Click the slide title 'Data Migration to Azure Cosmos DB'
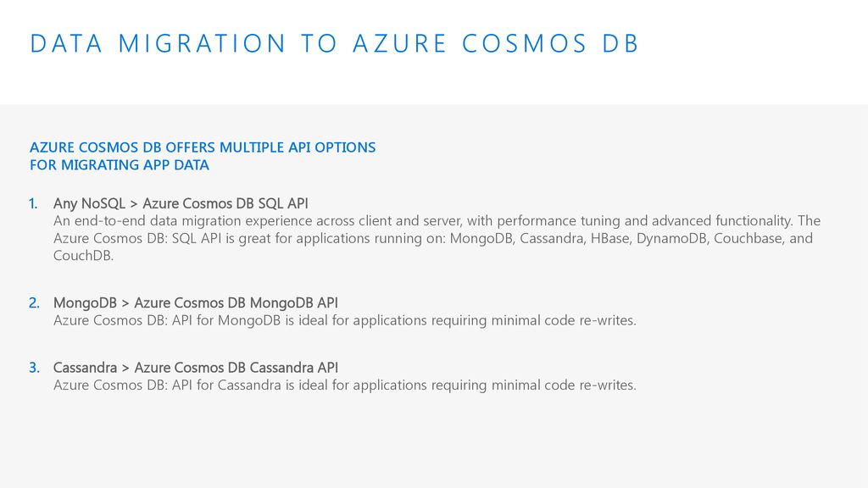 click(334, 44)
